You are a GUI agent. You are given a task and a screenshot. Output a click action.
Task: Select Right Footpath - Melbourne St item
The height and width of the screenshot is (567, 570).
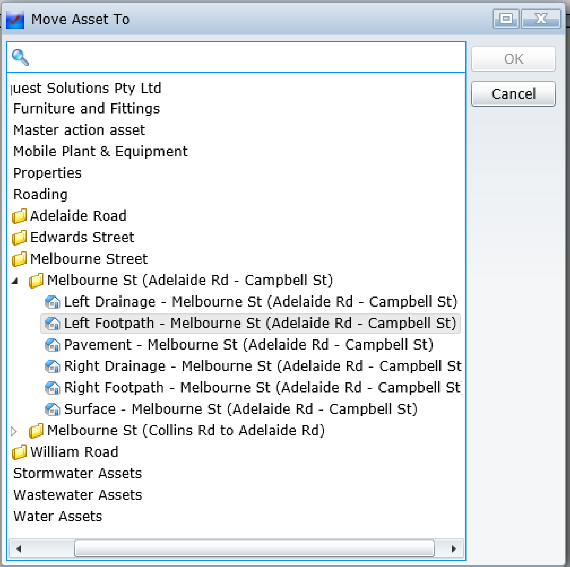253,387
